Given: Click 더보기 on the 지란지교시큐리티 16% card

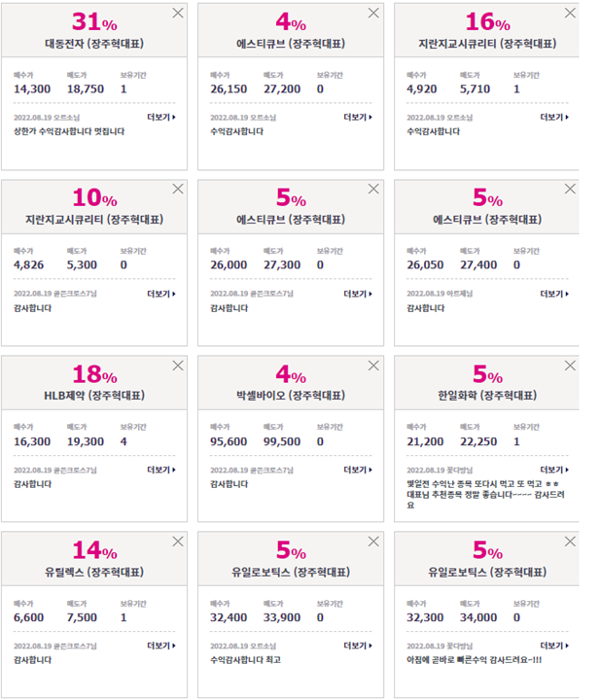Looking at the screenshot, I should (554, 117).
